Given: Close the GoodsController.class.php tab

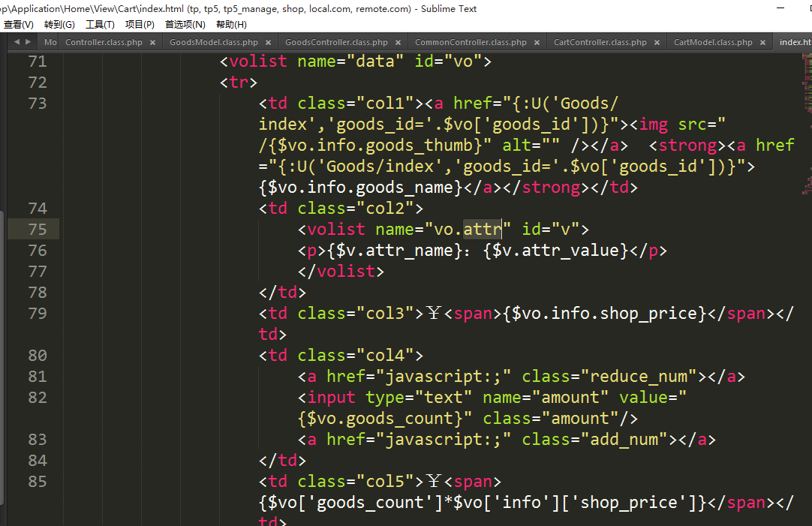Looking at the screenshot, I should tap(398, 43).
